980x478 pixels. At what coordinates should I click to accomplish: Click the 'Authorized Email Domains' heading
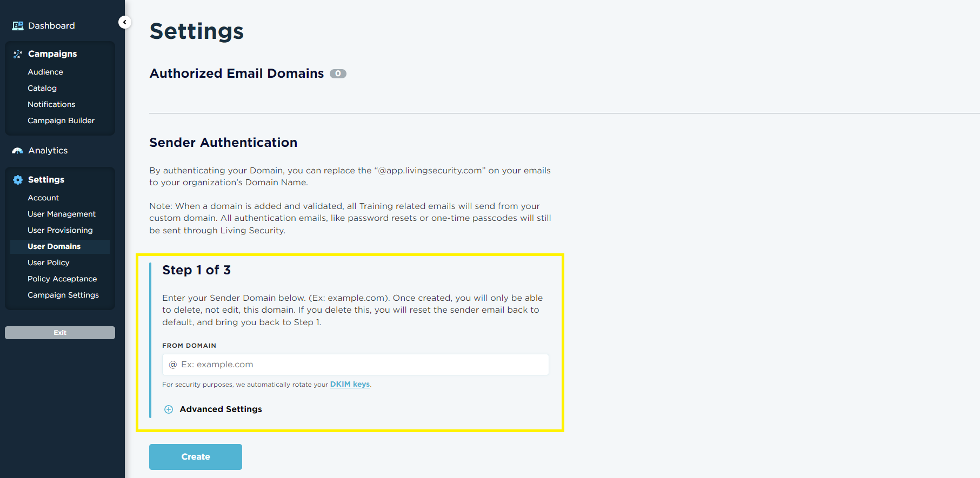click(237, 73)
